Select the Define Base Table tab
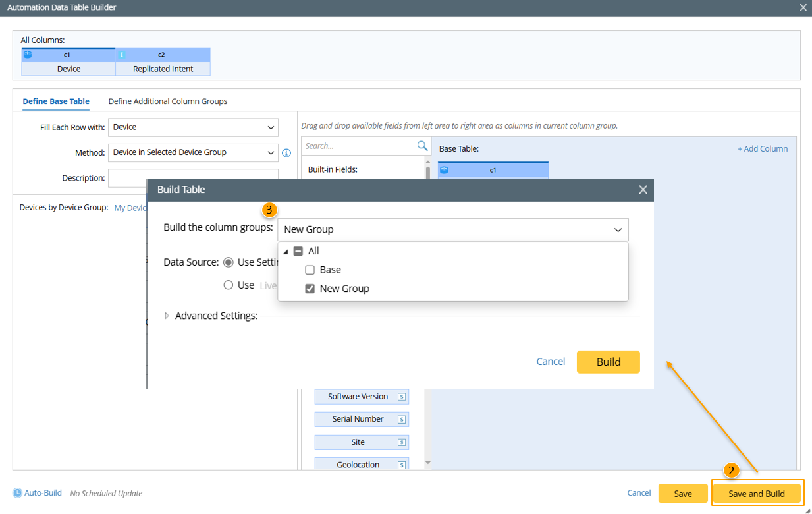812x514 pixels. click(56, 101)
